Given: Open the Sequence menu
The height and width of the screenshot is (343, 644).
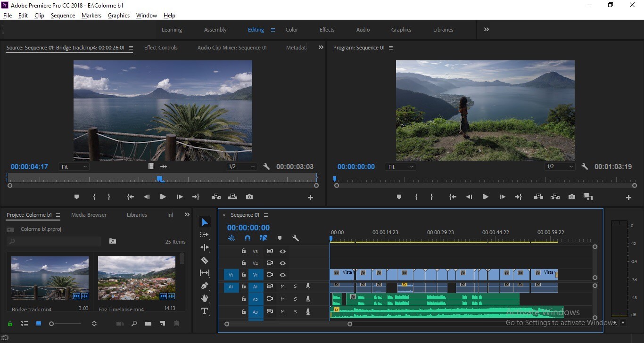Looking at the screenshot, I should click(x=63, y=16).
